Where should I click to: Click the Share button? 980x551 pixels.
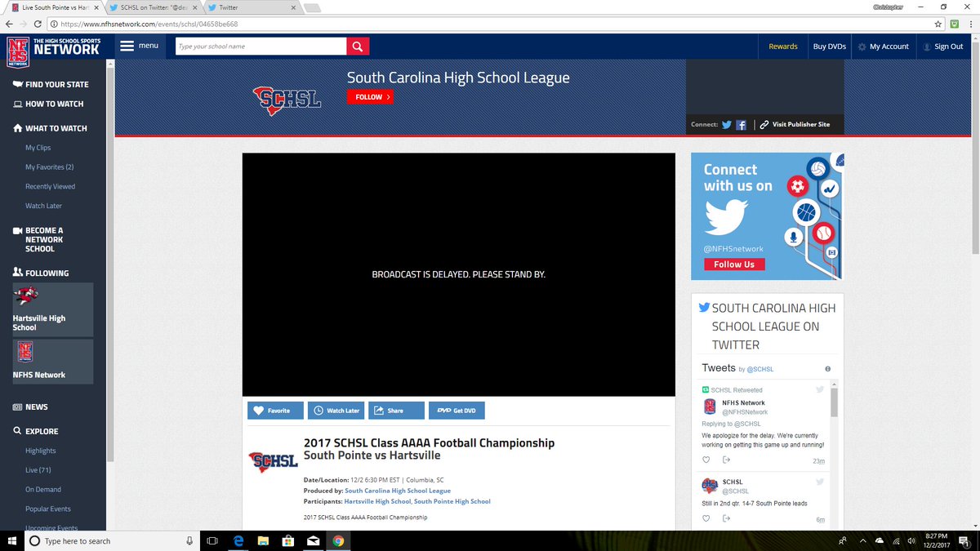tap(396, 411)
